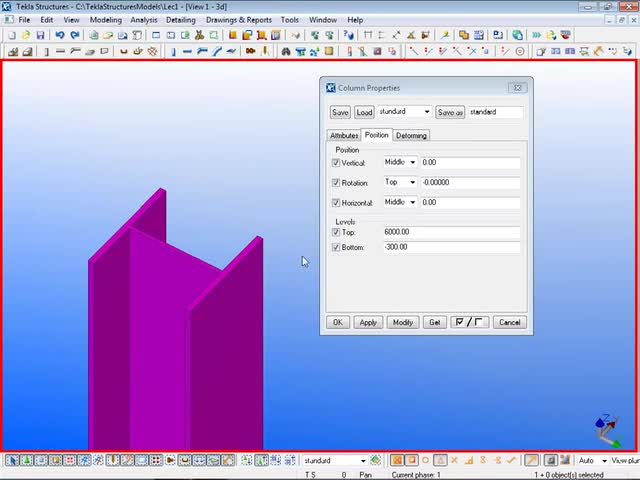This screenshot has width=640, height=480.
Task: Switch to the Attributes tab
Action: [x=344, y=136]
